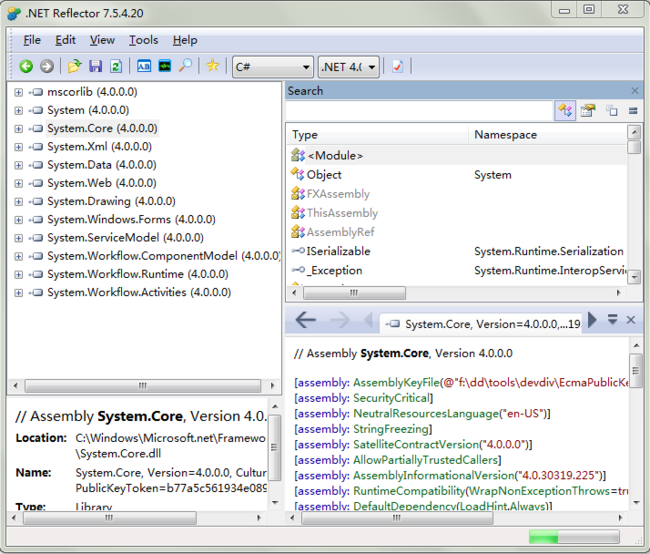This screenshot has height=554, width=650.
Task: Select the _Exception result
Action: tap(335, 270)
